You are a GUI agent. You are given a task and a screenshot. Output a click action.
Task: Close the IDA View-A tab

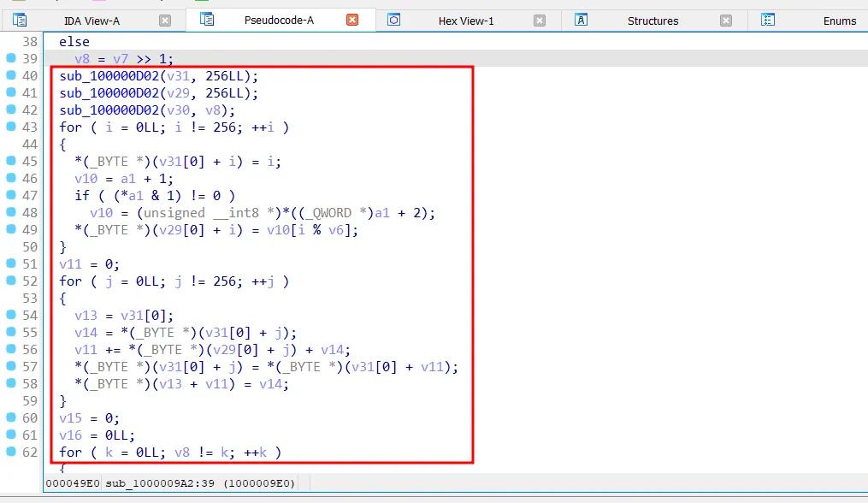pos(165,21)
